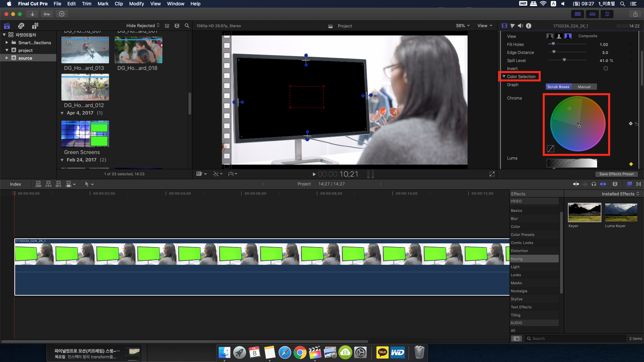644x362 pixels.
Task: Open Titles and Generators sidebar icon
Action: point(35,26)
